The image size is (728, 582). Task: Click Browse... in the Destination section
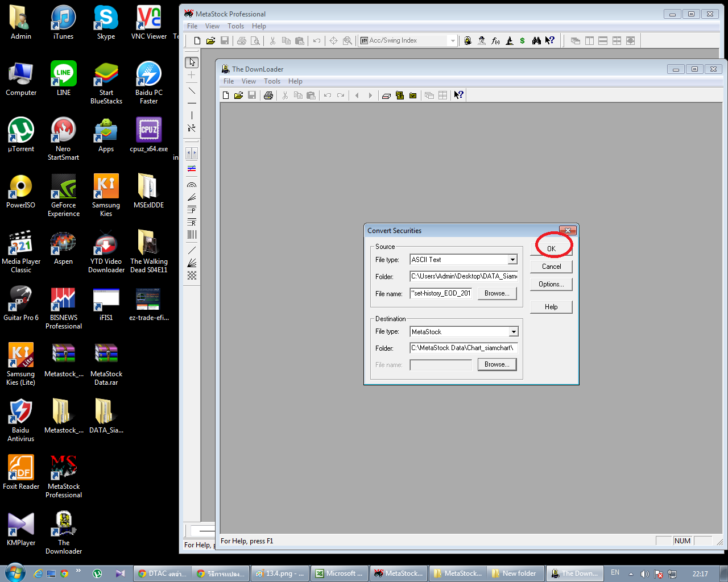[x=497, y=364]
